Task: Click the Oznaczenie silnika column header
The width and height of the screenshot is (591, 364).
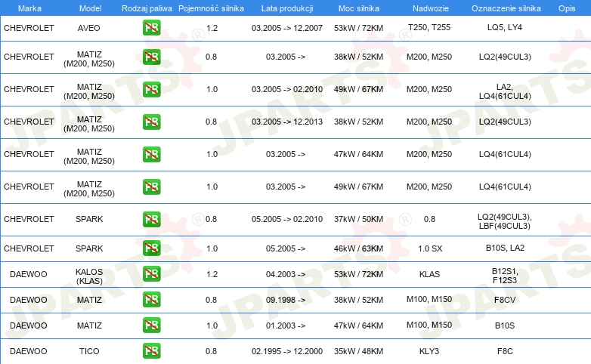Action: (506, 8)
